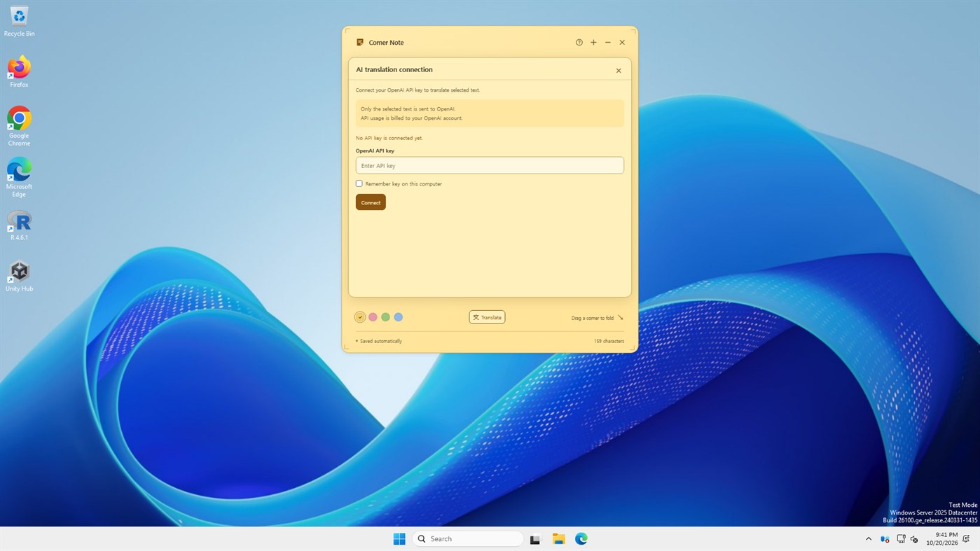Image resolution: width=980 pixels, height=551 pixels.
Task: Open Microsoft Edge desktop shortcut
Action: [19, 177]
